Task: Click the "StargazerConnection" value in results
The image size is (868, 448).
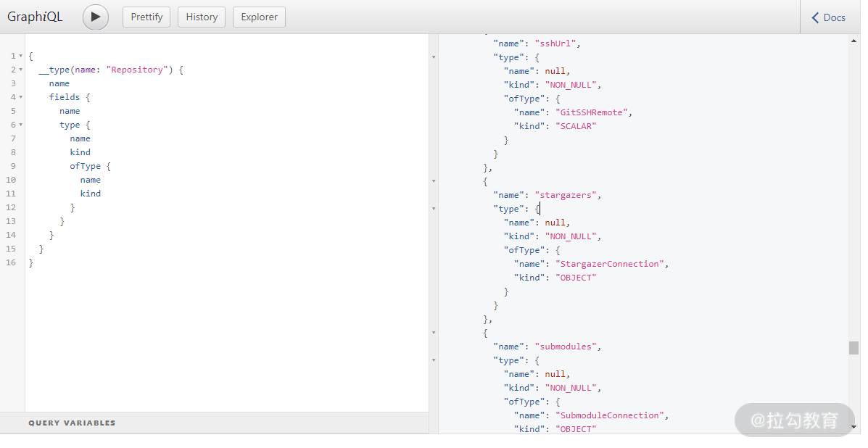Action: click(x=611, y=264)
